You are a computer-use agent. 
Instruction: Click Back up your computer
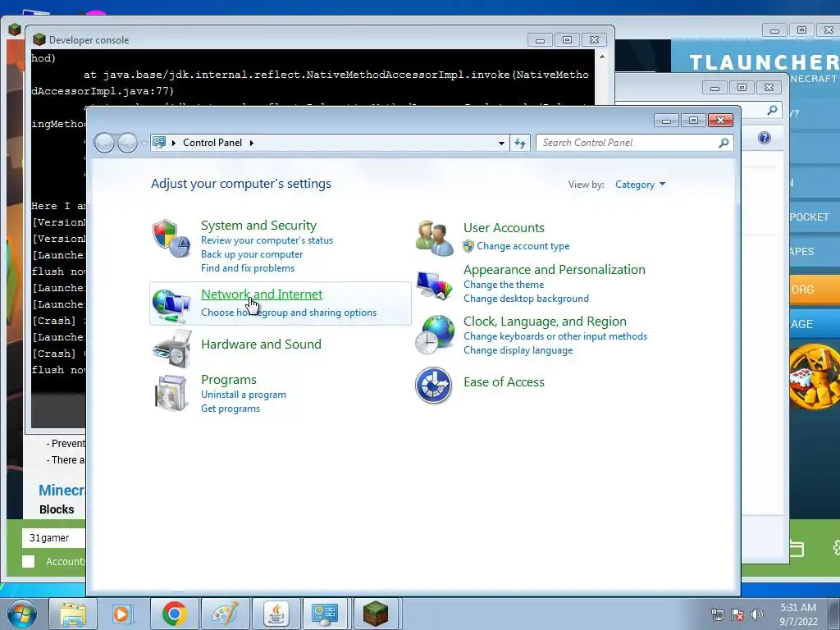(252, 254)
